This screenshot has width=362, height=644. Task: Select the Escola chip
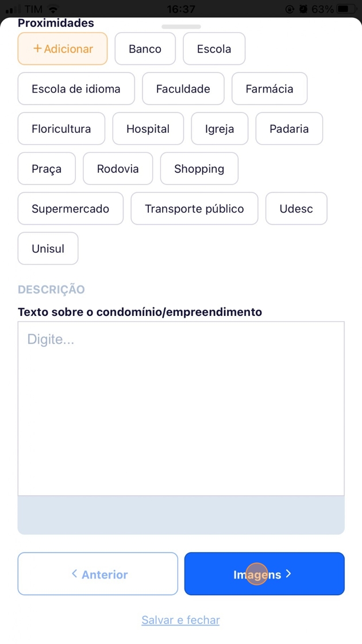tap(214, 49)
